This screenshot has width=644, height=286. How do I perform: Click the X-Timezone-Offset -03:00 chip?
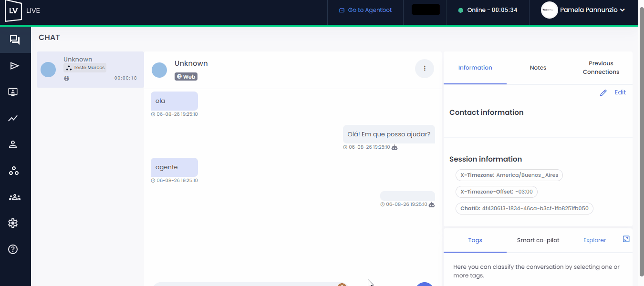point(497,192)
